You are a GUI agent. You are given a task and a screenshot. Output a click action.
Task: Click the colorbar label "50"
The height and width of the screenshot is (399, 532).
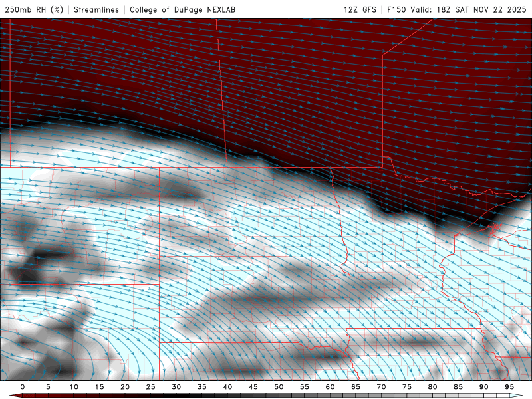click(279, 387)
